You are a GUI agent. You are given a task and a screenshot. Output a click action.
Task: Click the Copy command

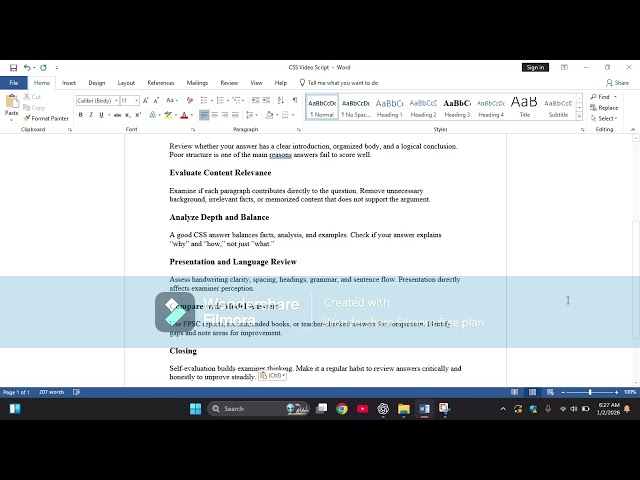[34, 108]
